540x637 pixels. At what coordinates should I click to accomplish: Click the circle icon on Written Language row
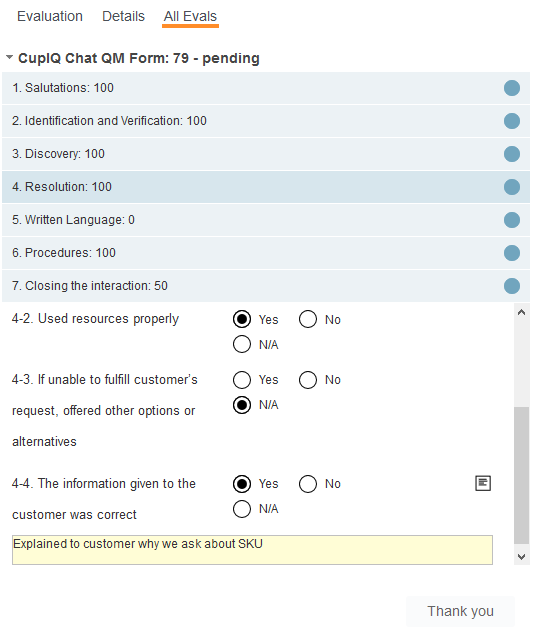point(512,220)
